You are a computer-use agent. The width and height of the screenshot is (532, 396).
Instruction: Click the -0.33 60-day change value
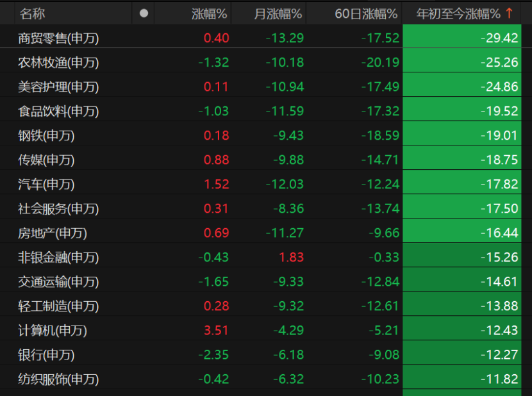pos(384,257)
